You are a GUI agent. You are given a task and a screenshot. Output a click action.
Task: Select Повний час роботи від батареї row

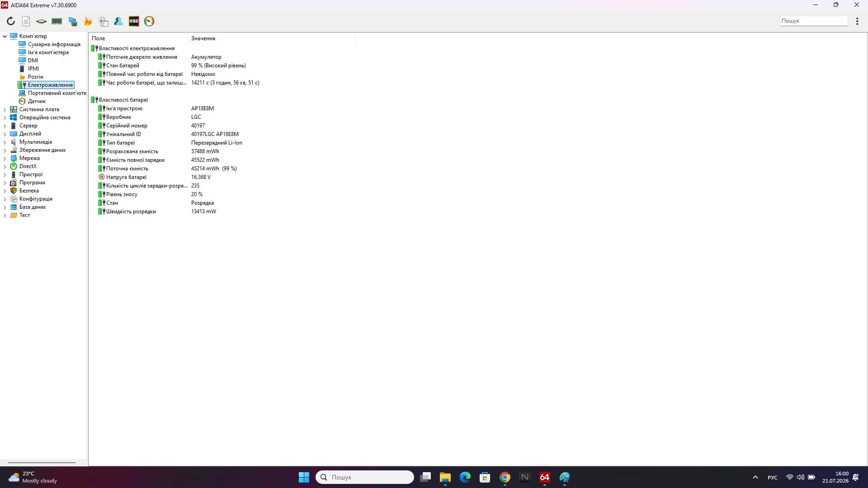tap(222, 74)
